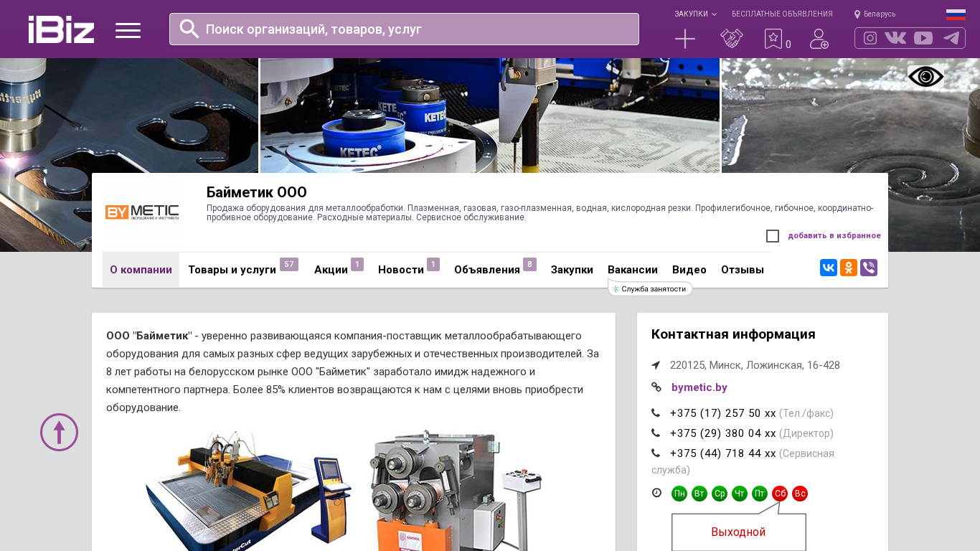Open the hamburger menu
The width and height of the screenshot is (980, 551).
[128, 30]
